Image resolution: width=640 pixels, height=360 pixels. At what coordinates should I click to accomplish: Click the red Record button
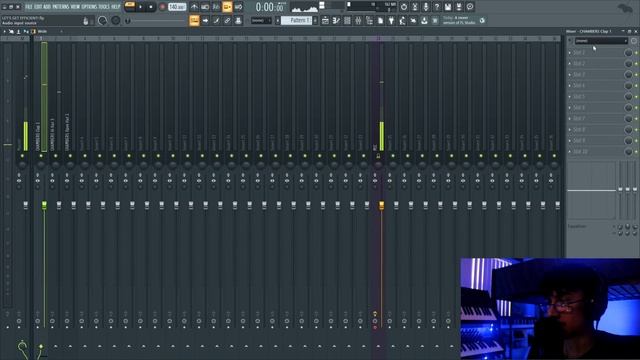pos(162,7)
